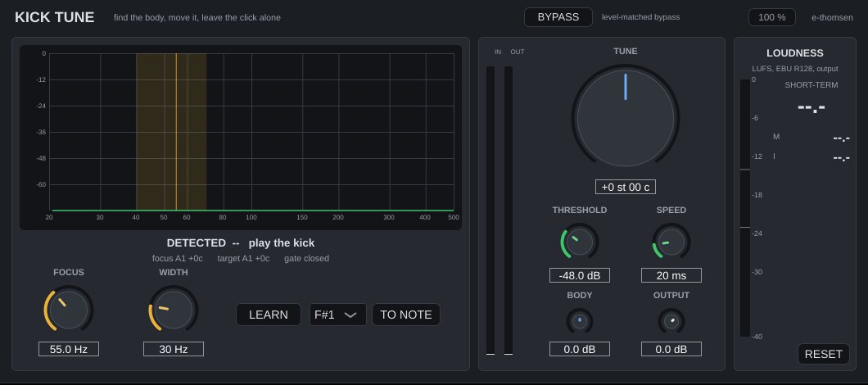
Task: Click the LUFS loudness meter bar
Action: pos(745,208)
